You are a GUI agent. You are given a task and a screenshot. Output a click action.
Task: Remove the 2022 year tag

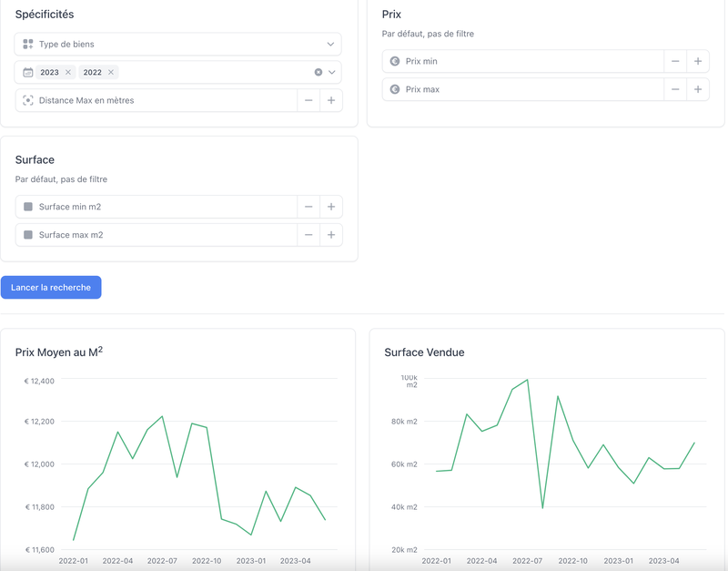(111, 72)
